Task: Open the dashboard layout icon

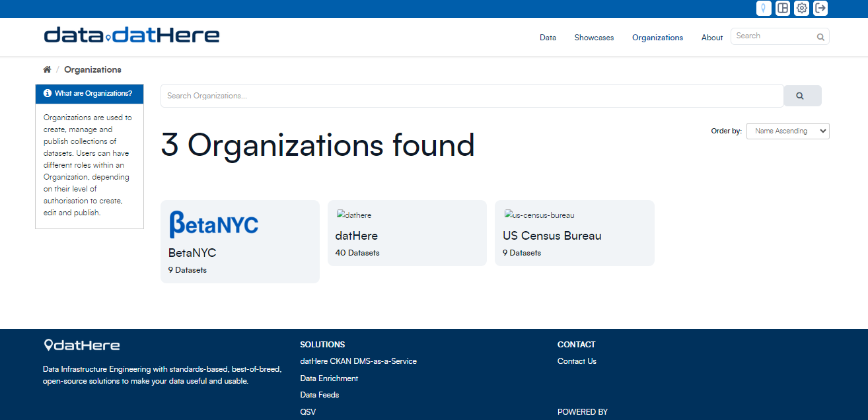Action: [783, 9]
